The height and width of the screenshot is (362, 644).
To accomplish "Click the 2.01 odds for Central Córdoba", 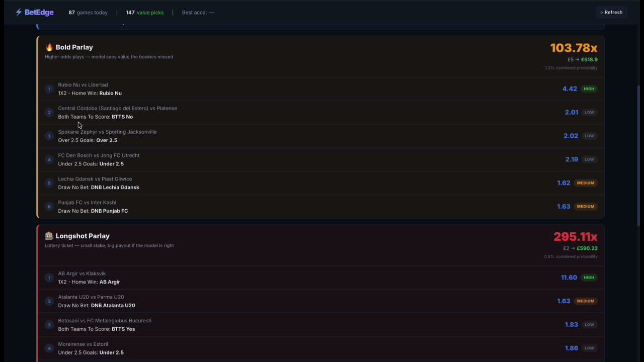I will click(x=572, y=113).
